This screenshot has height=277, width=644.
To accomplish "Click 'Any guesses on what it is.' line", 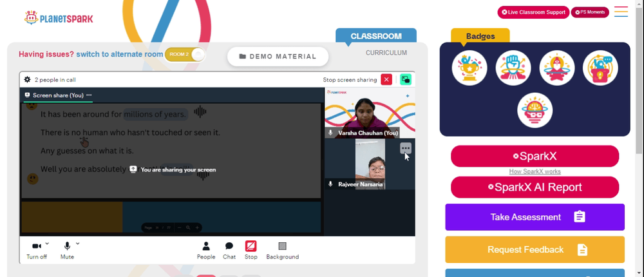I will pyautogui.click(x=87, y=151).
